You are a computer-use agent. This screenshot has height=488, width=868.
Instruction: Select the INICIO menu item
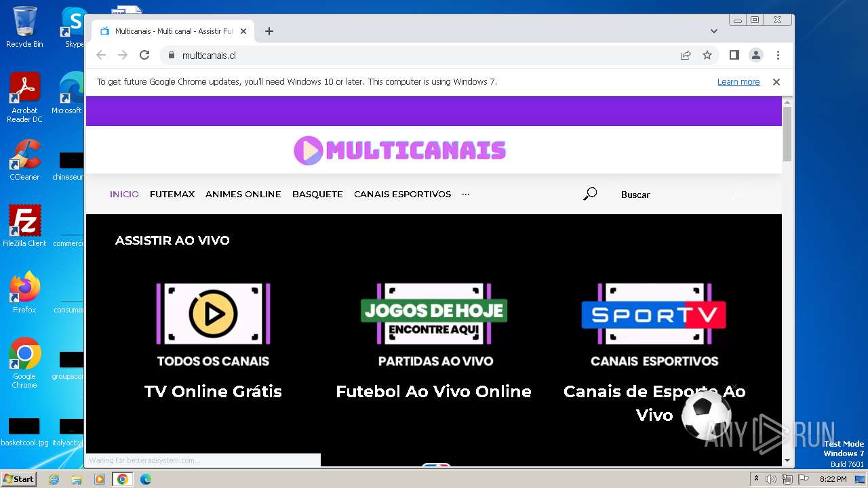click(124, 195)
